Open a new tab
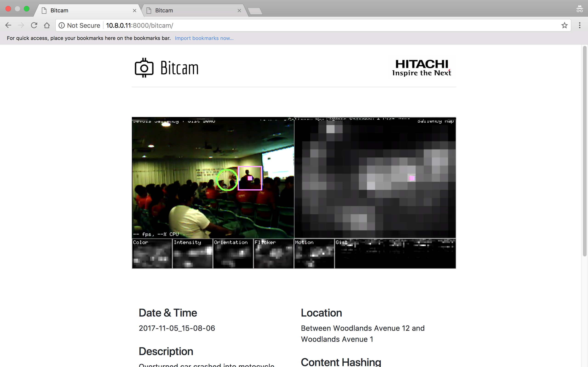 coord(255,11)
